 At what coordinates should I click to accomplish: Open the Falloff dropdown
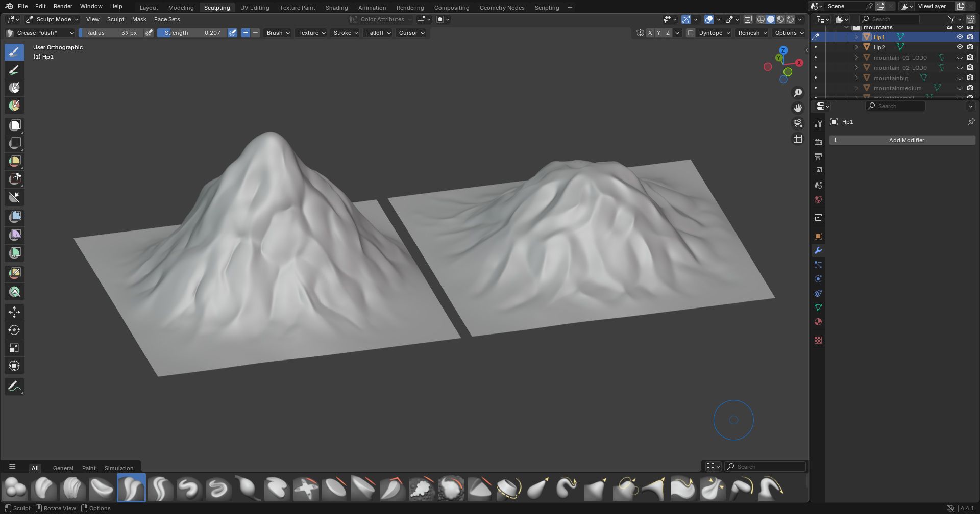coord(378,33)
